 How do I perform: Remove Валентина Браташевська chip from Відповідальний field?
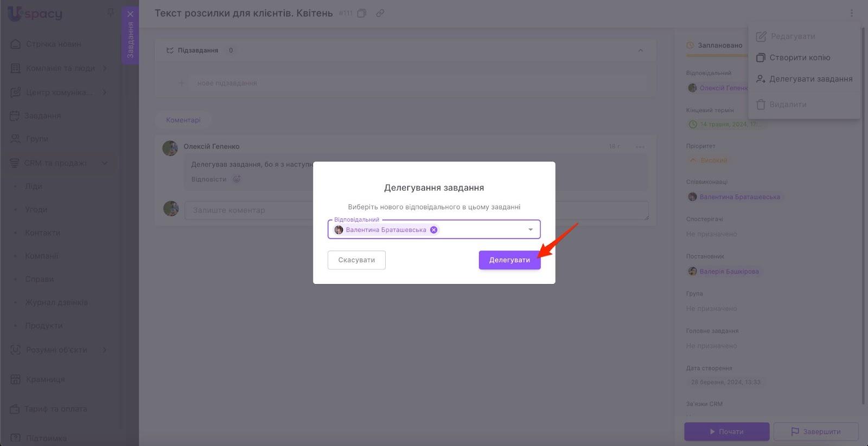[433, 230]
